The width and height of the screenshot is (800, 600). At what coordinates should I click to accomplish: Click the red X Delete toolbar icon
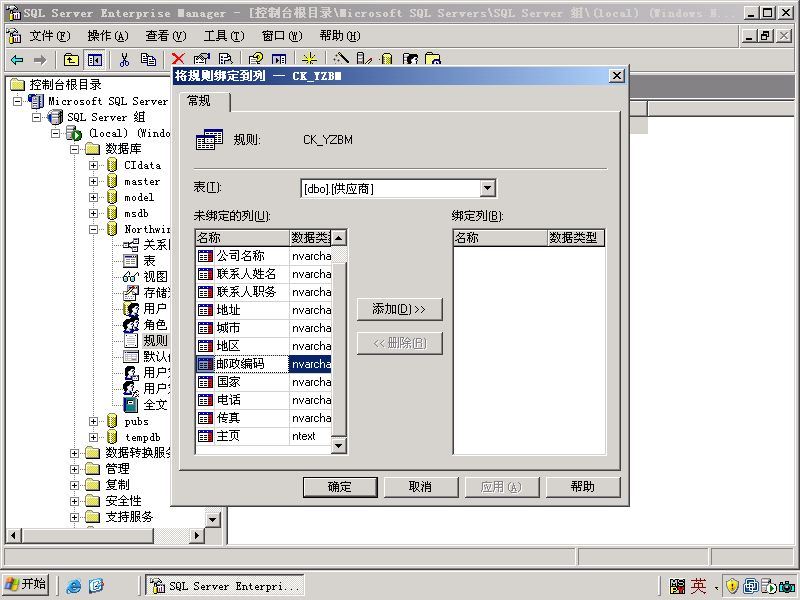click(x=178, y=59)
